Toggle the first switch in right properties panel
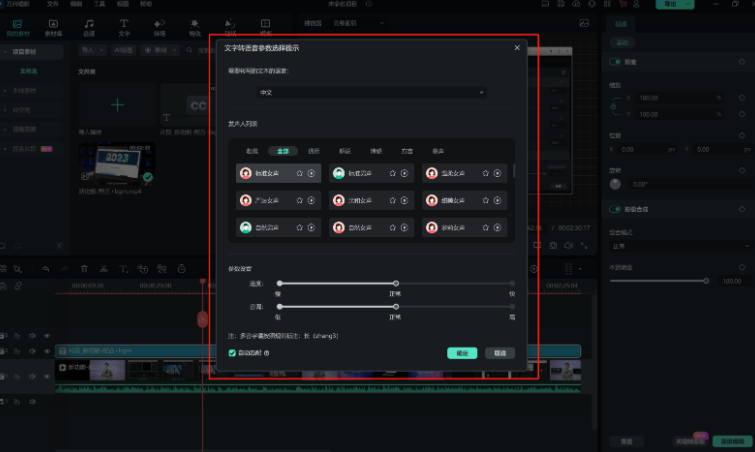Screen dimensions: 755x452 (x=615, y=63)
